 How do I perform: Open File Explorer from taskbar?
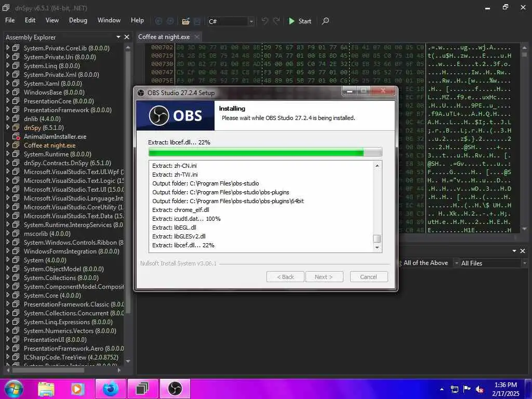[46, 389]
